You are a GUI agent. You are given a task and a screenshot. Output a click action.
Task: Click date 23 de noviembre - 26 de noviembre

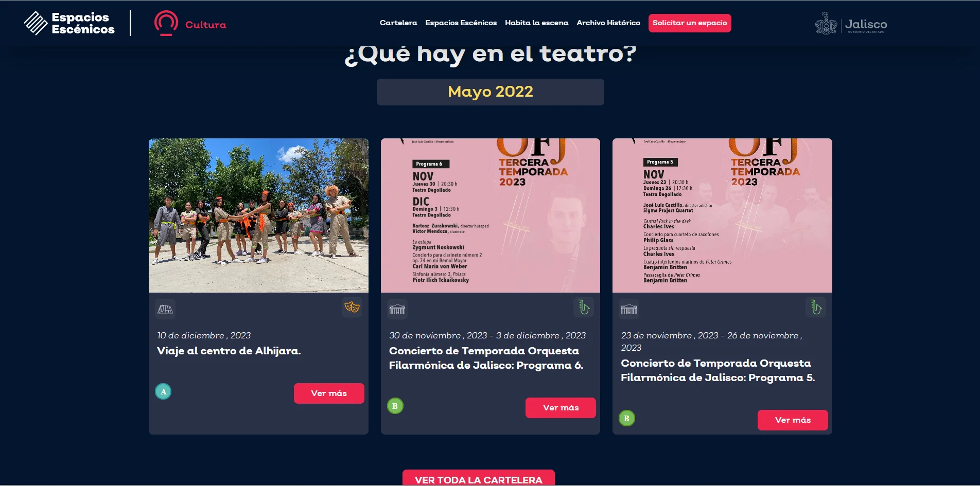pos(712,341)
